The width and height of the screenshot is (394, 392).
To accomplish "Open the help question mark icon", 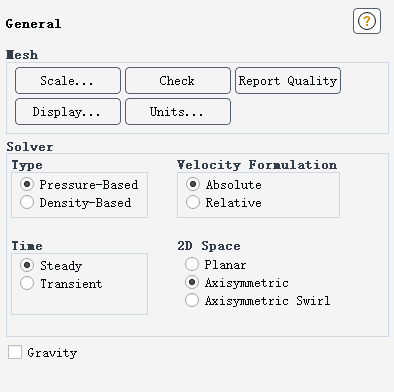I will point(367,21).
